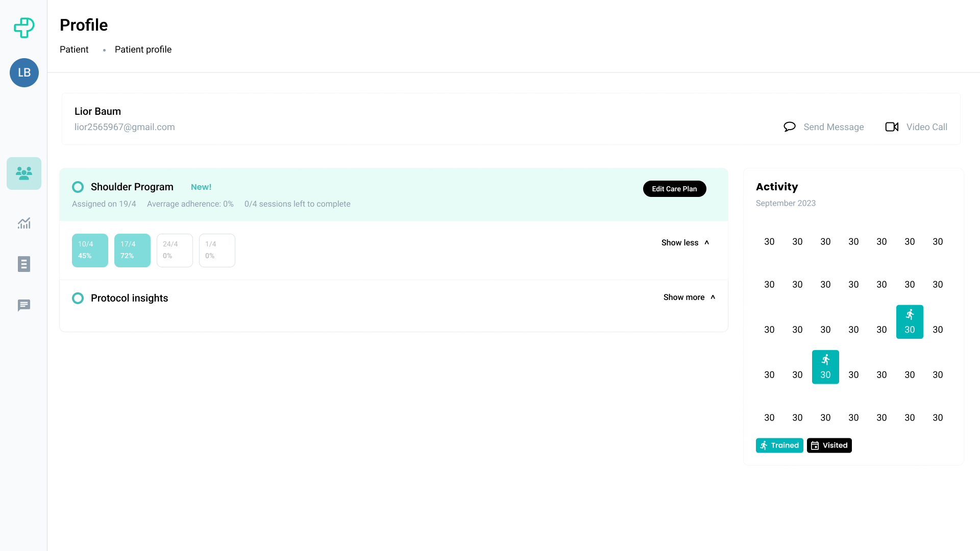980x551 pixels.
Task: Toggle the Trained legend filter
Action: (x=779, y=445)
